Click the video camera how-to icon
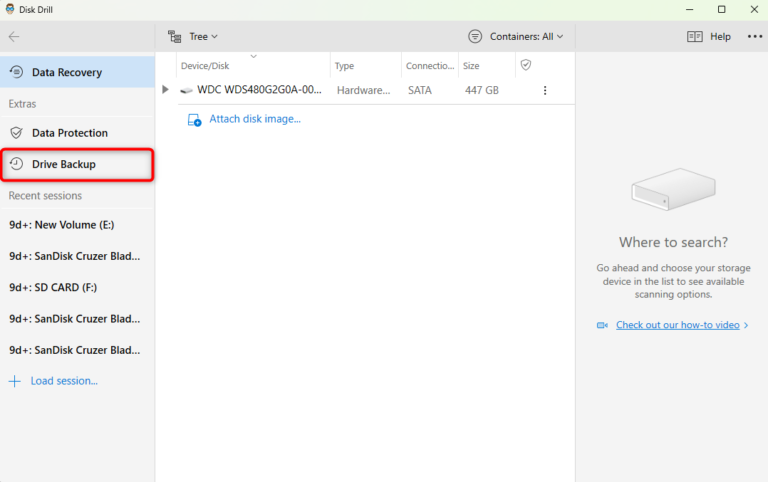The width and height of the screenshot is (768, 482). coord(602,325)
